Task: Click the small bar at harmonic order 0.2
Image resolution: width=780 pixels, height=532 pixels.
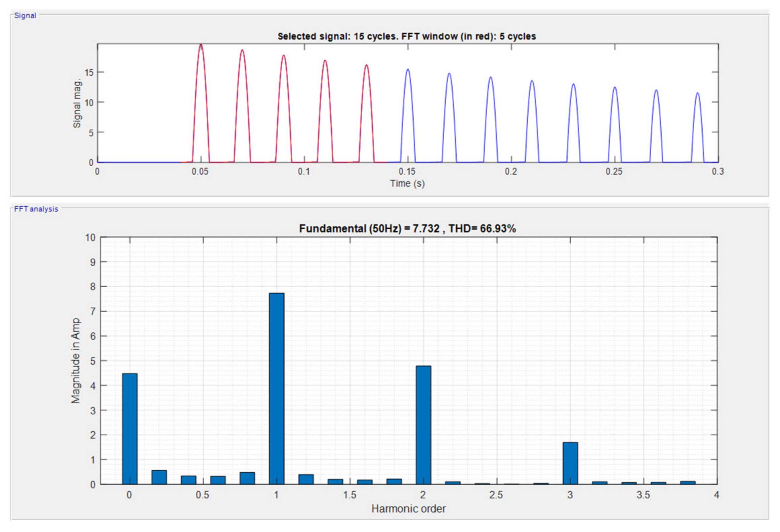Action: (159, 477)
